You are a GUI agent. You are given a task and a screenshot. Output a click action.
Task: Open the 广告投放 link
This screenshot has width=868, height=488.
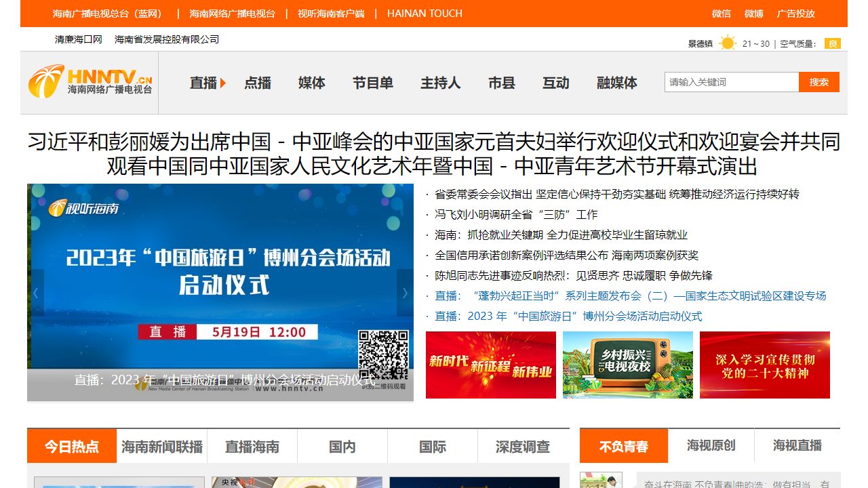point(796,14)
